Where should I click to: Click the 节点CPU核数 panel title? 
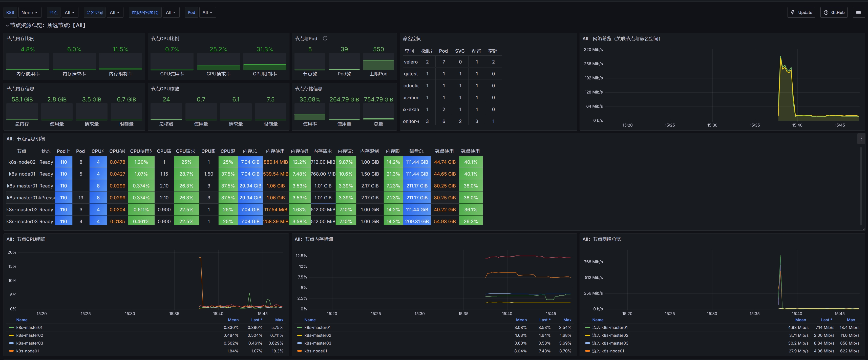[x=165, y=89]
